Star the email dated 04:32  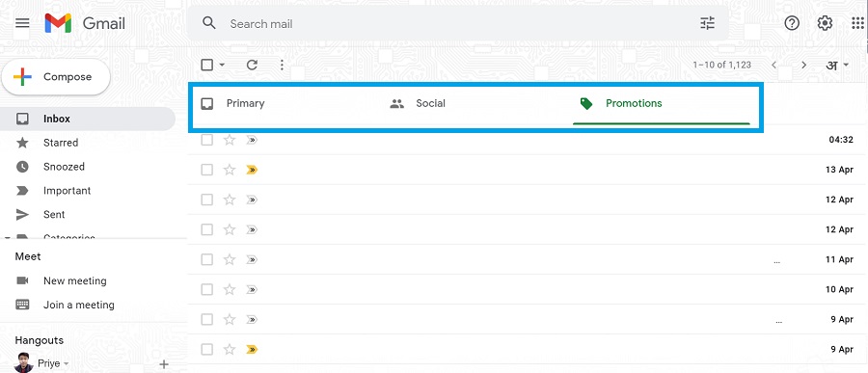click(x=230, y=140)
